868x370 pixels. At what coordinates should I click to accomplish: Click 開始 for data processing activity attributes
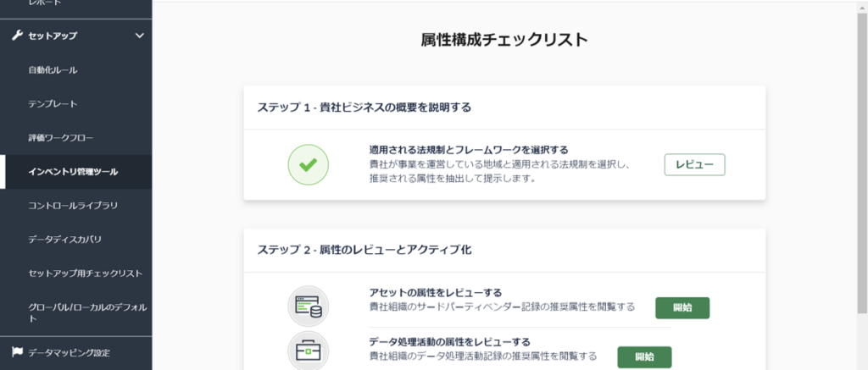(644, 356)
